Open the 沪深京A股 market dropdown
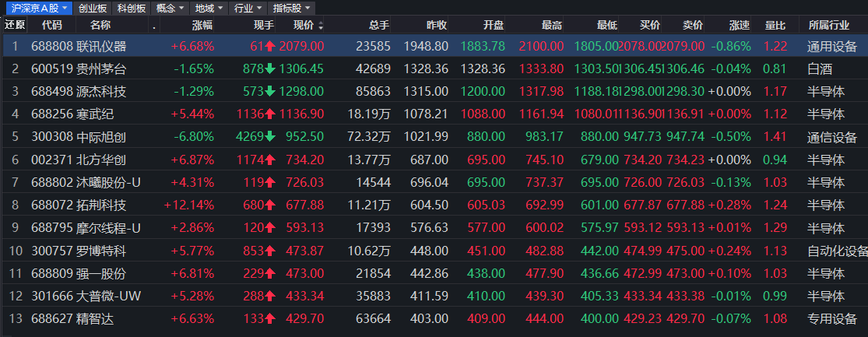868x337 pixels. pos(38,8)
